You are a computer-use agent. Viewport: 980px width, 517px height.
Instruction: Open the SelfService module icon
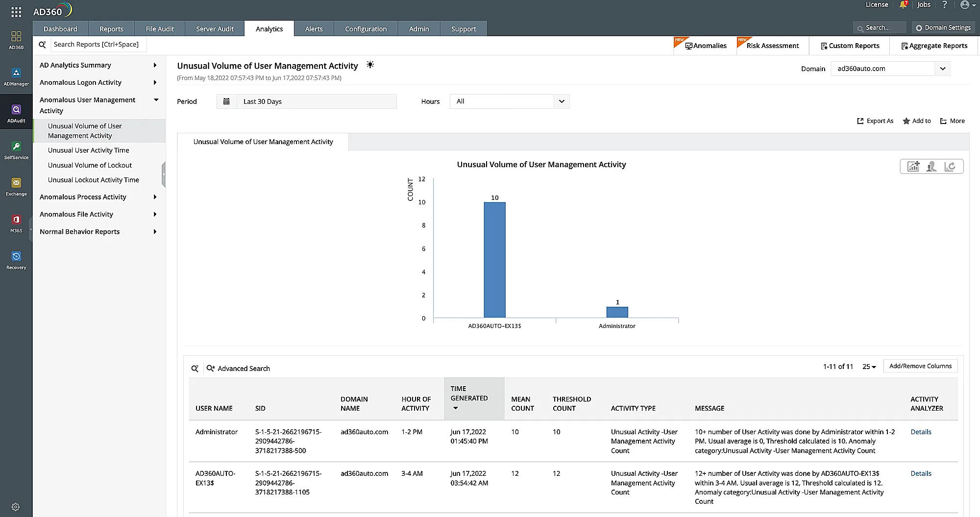pos(16,150)
